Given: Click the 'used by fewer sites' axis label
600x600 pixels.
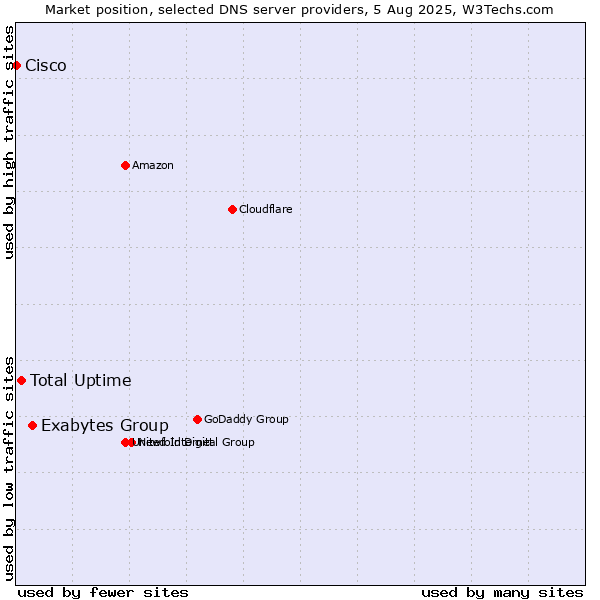Looking at the screenshot, I should click(103, 593).
